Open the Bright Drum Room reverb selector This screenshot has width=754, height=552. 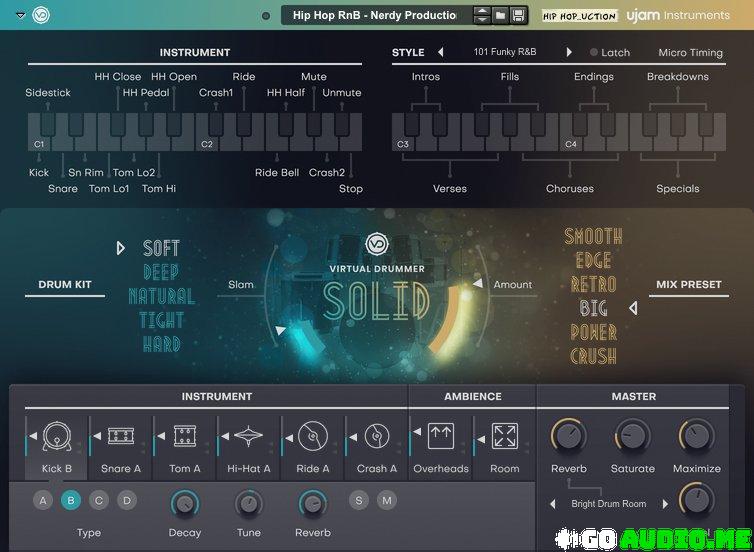click(x=609, y=504)
